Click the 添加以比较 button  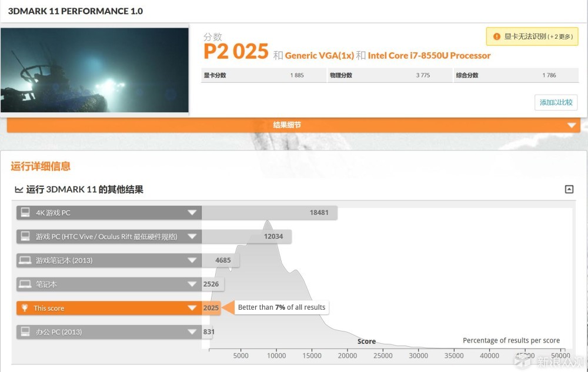556,102
